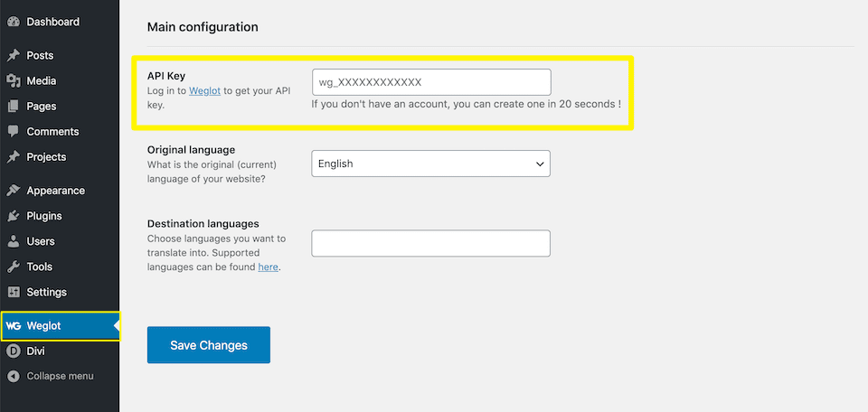Click the Pages stacked-sheets icon
868x412 pixels.
coord(14,107)
